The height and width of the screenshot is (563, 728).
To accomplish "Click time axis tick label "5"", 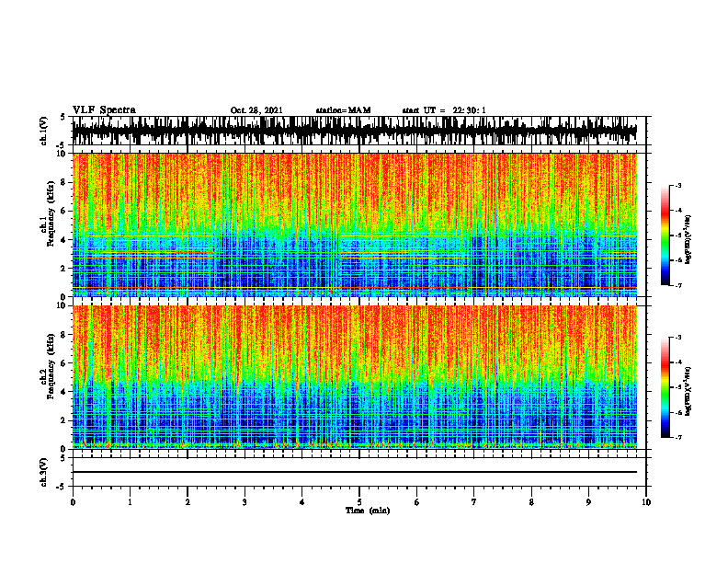I will click(359, 502).
